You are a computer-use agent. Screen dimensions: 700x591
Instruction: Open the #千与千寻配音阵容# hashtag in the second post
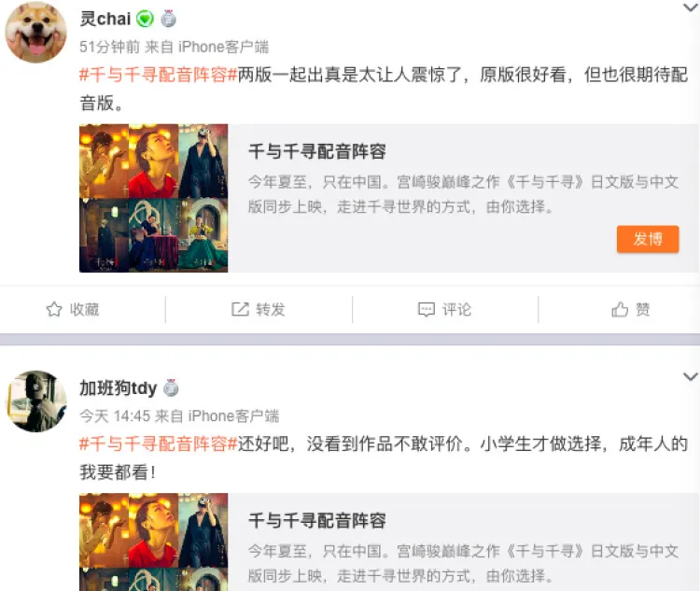(158, 444)
